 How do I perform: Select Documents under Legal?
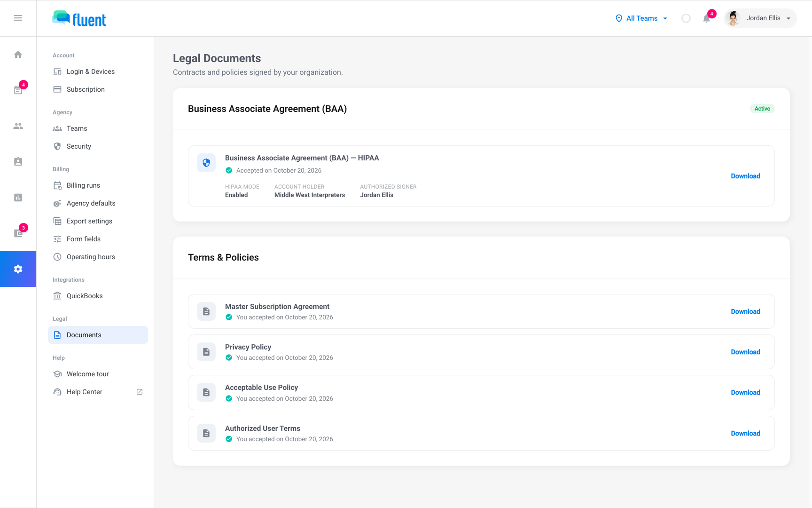click(98, 335)
